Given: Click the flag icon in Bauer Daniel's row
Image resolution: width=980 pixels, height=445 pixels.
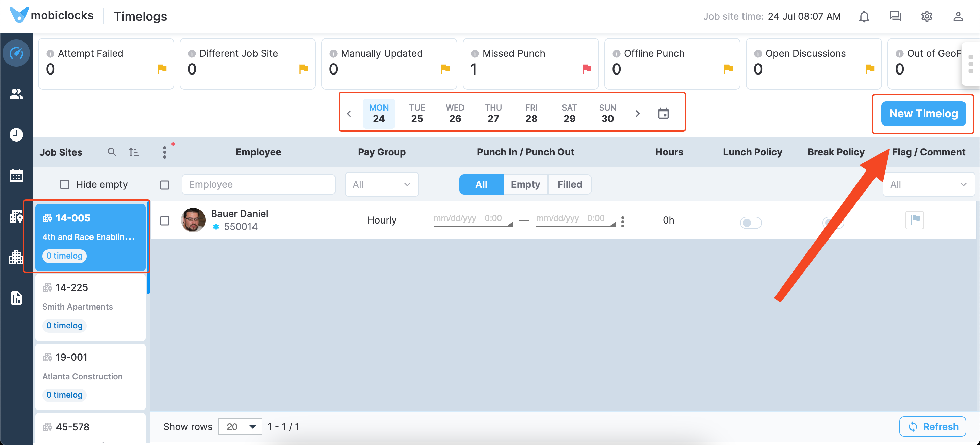Looking at the screenshot, I should [915, 220].
